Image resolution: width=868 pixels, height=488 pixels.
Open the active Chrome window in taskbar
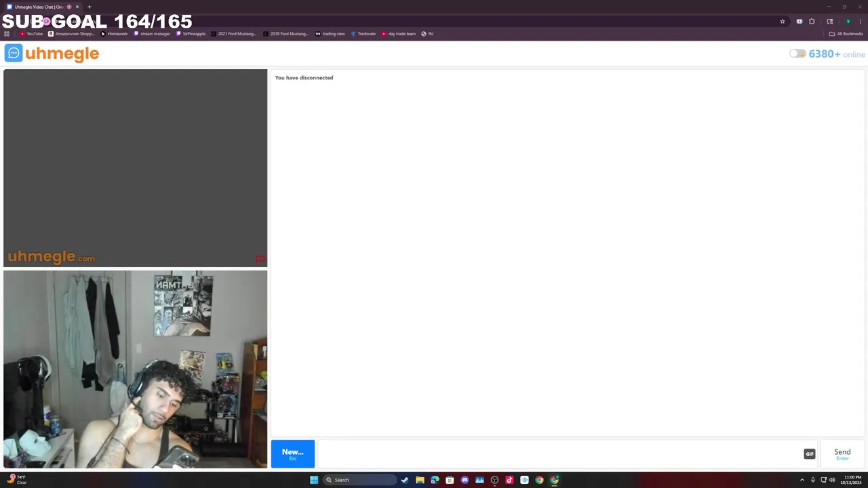click(x=554, y=480)
